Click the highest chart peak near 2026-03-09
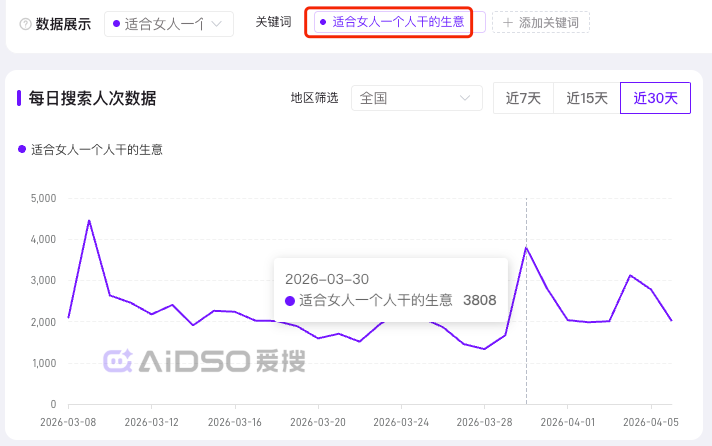The width and height of the screenshot is (712, 446). 89,220
